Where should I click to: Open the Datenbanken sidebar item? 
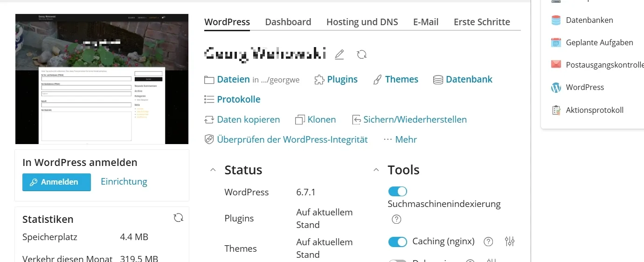coord(582,20)
